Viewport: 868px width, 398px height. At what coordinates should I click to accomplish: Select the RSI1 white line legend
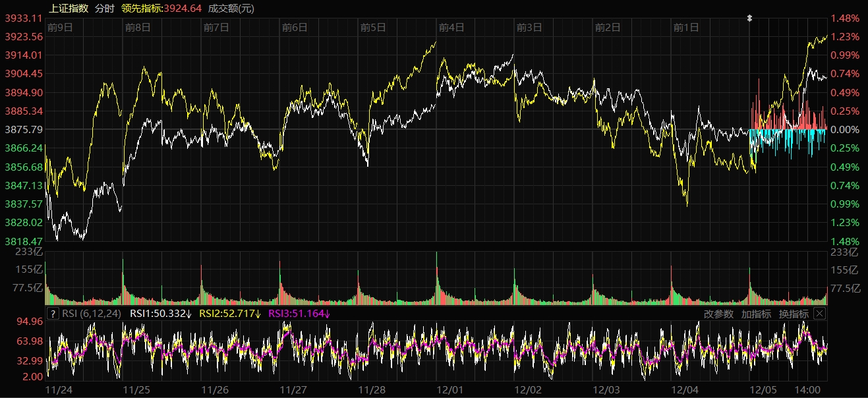coord(161,314)
